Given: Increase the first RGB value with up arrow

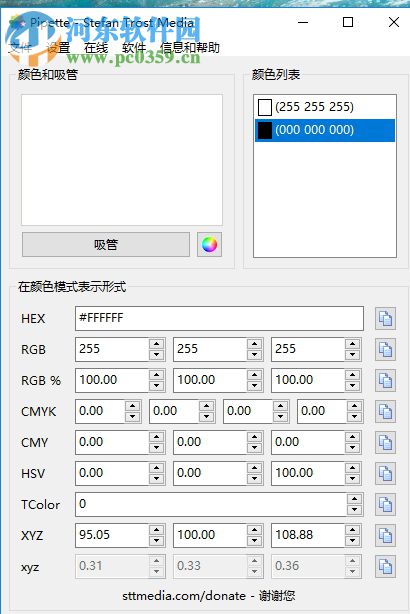Looking at the screenshot, I should 157,344.
